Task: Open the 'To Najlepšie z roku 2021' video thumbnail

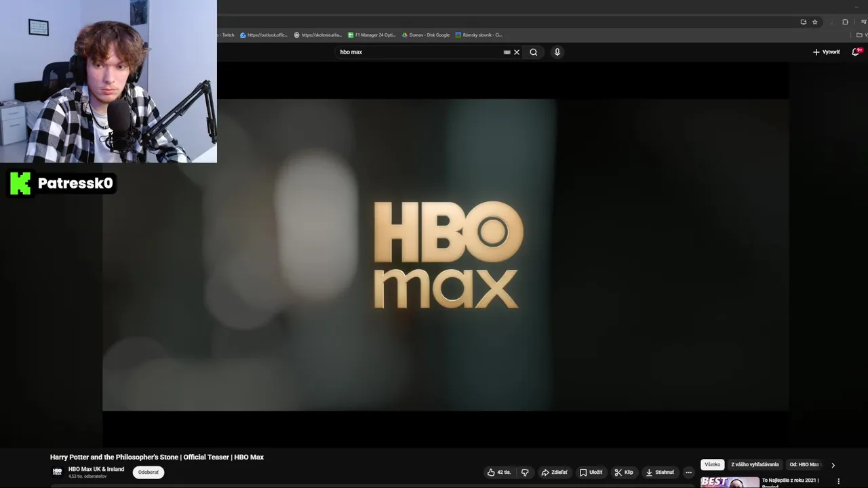Action: click(x=730, y=482)
